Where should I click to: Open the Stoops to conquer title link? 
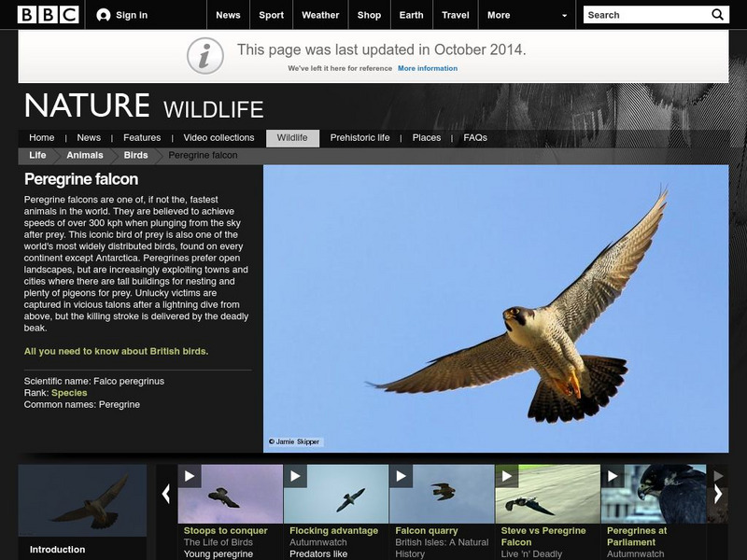(x=225, y=530)
